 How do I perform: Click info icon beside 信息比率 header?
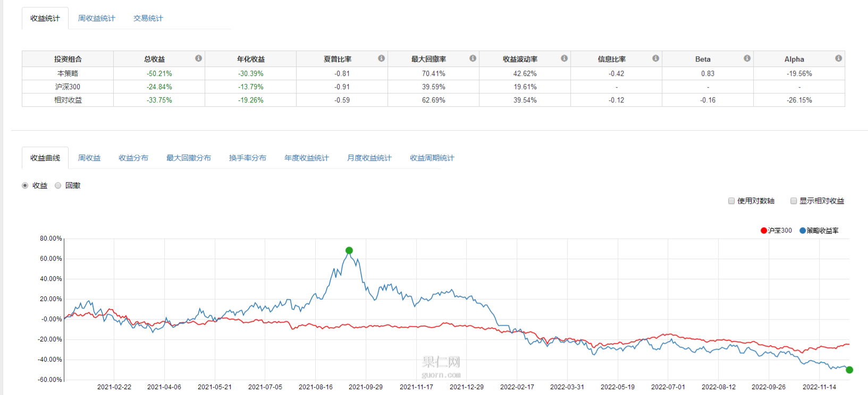click(x=655, y=58)
